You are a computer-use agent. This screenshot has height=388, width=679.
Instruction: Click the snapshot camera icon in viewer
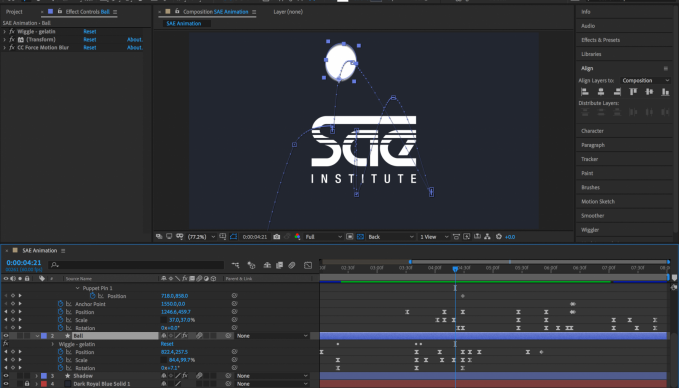[276, 237]
